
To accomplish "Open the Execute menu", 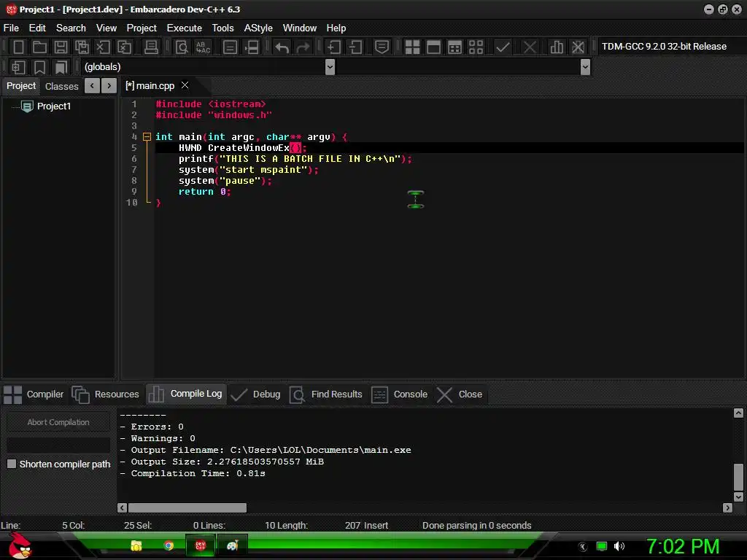I will coord(185,28).
